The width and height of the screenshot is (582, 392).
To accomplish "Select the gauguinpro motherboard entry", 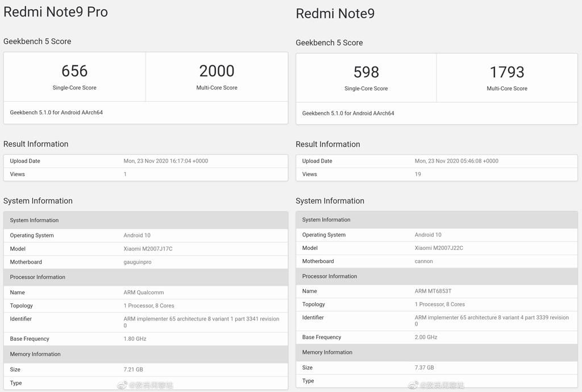I will point(138,262).
